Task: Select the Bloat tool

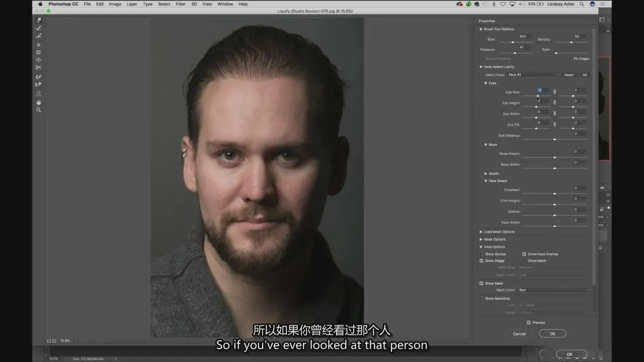Action: [x=38, y=60]
